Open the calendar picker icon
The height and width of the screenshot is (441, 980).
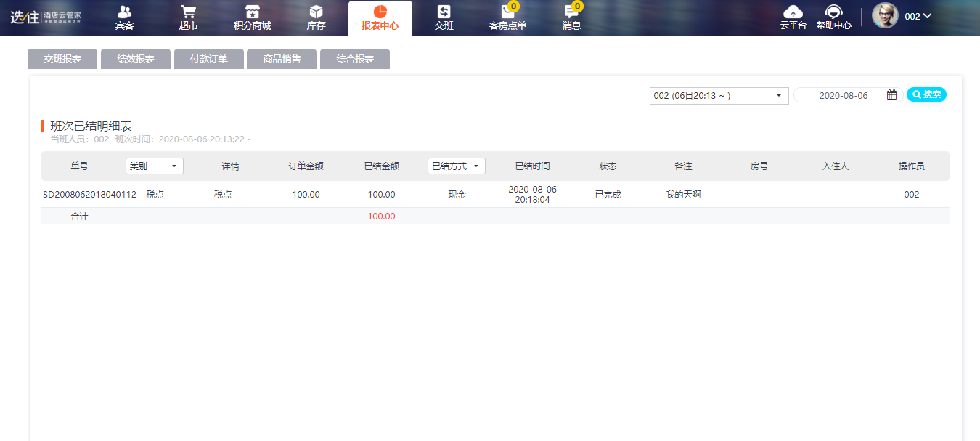891,94
